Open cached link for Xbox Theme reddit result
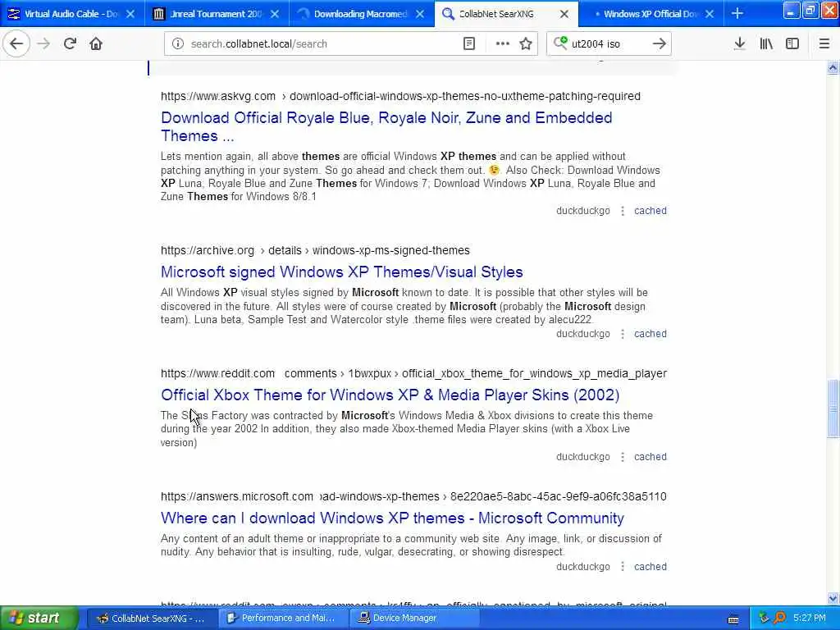The image size is (840, 630). [651, 457]
